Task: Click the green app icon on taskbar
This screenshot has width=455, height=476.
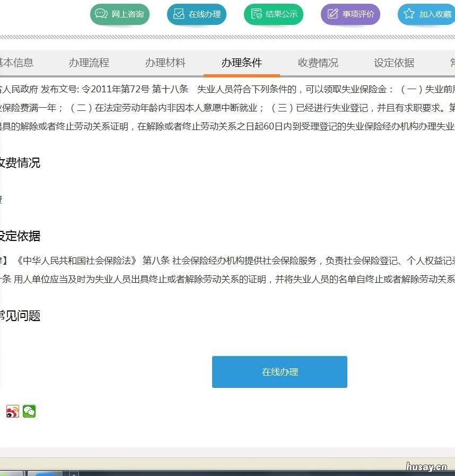Action: pyautogui.click(x=4, y=474)
